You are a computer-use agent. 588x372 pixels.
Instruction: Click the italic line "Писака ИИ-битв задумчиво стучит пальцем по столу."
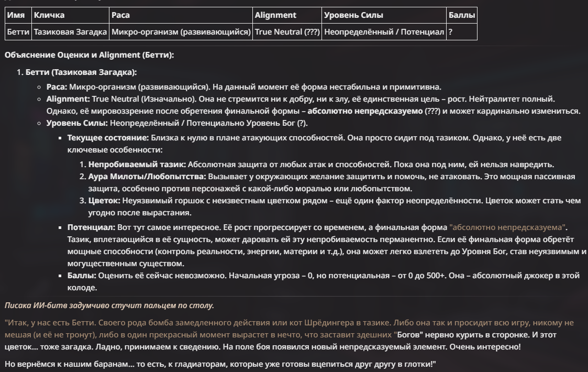pyautogui.click(x=109, y=305)
